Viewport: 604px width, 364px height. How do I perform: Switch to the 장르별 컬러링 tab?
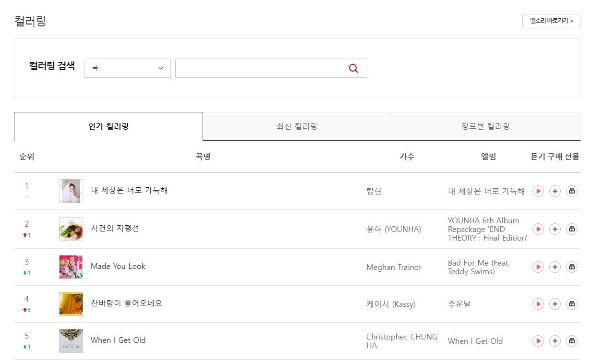click(x=486, y=126)
